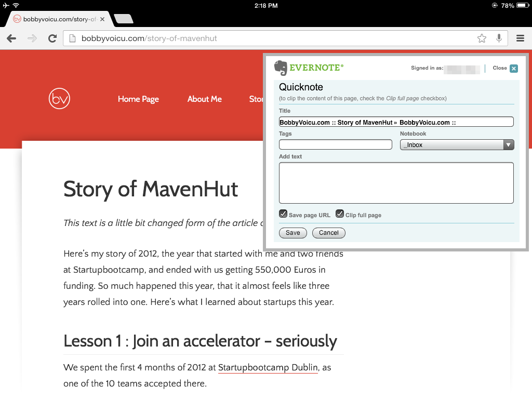Follow the Startupbootcamp Dublin link
The width and height of the screenshot is (532, 399).
[x=268, y=368]
